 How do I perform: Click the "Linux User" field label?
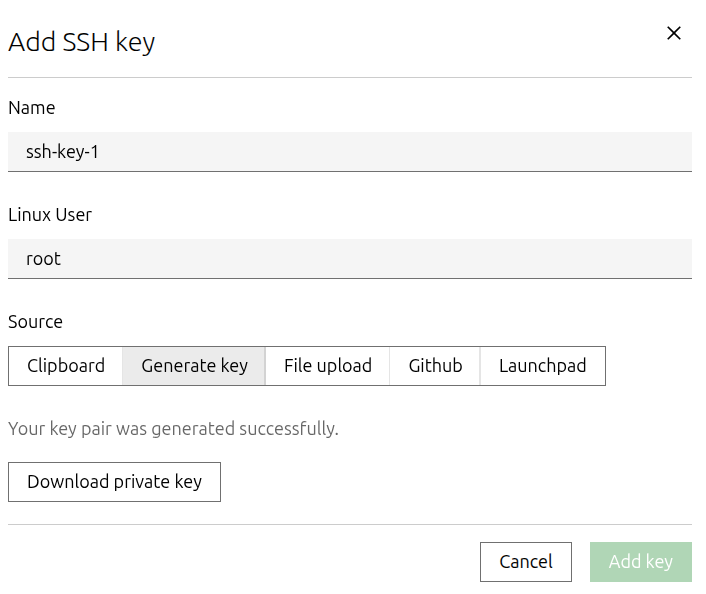point(50,215)
